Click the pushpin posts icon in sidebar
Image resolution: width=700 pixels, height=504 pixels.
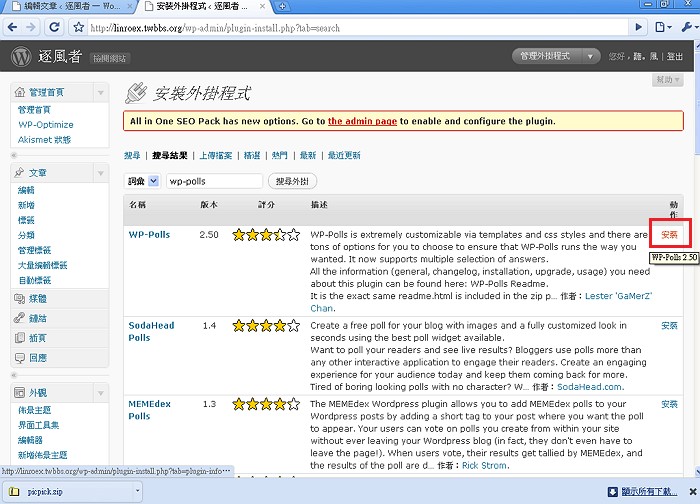click(19, 172)
